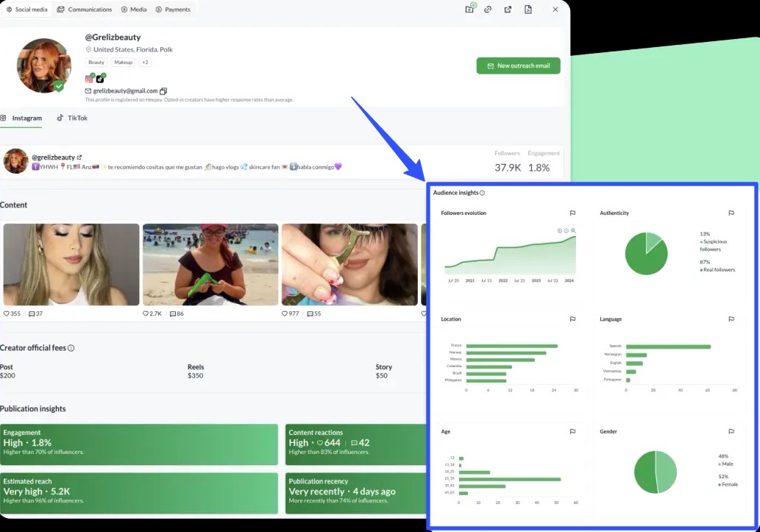Zoom out on the Followers evolution chart

(567, 230)
